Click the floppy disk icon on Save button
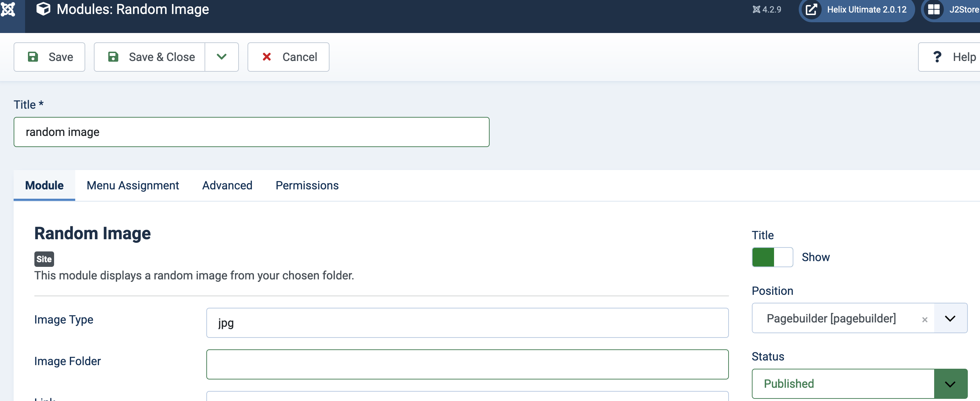The image size is (980, 401). [33, 56]
